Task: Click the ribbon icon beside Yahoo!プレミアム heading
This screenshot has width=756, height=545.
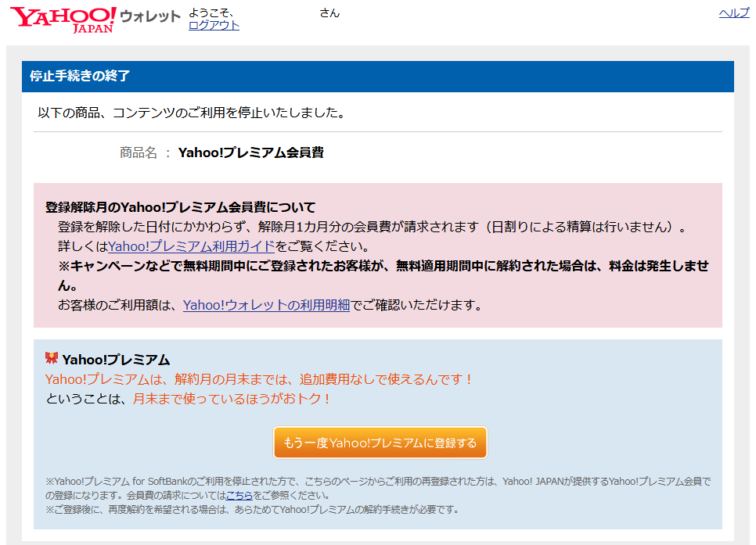Action: [x=52, y=358]
